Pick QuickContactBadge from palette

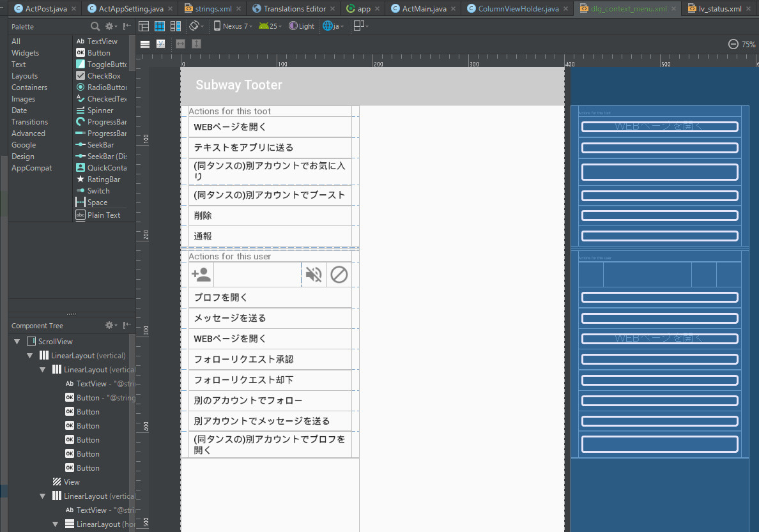coord(101,167)
